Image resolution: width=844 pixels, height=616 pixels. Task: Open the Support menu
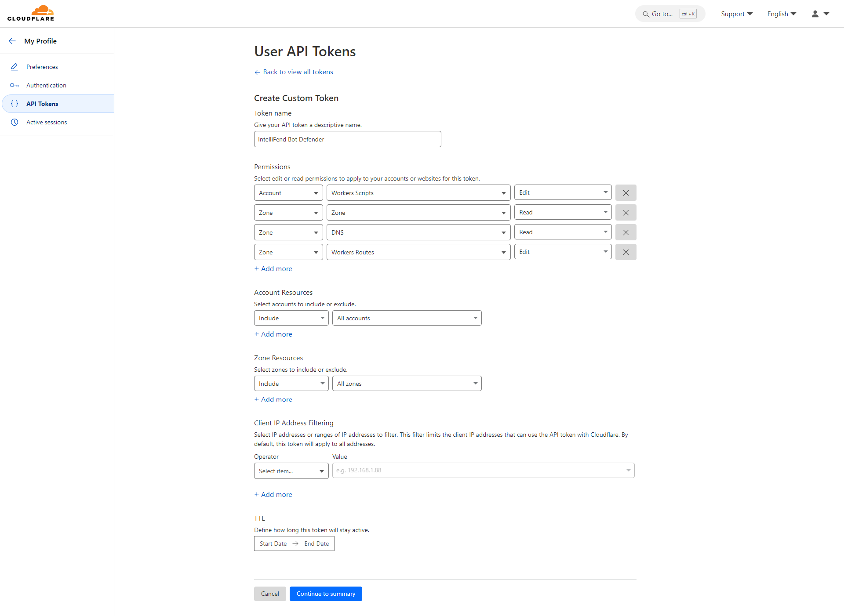pyautogui.click(x=737, y=14)
